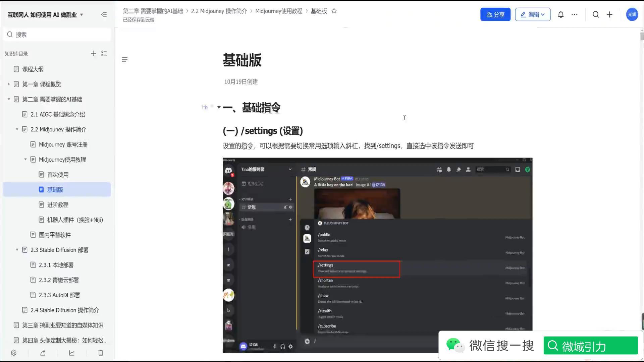The height and width of the screenshot is (362, 644).
Task: Collapse the left sidebar panel
Action: point(104,14)
